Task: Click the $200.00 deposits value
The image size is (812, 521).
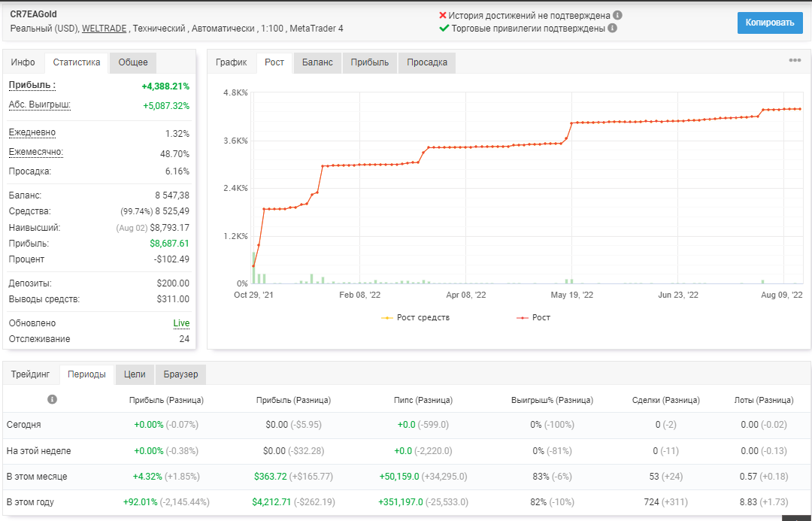Action: coord(173,283)
